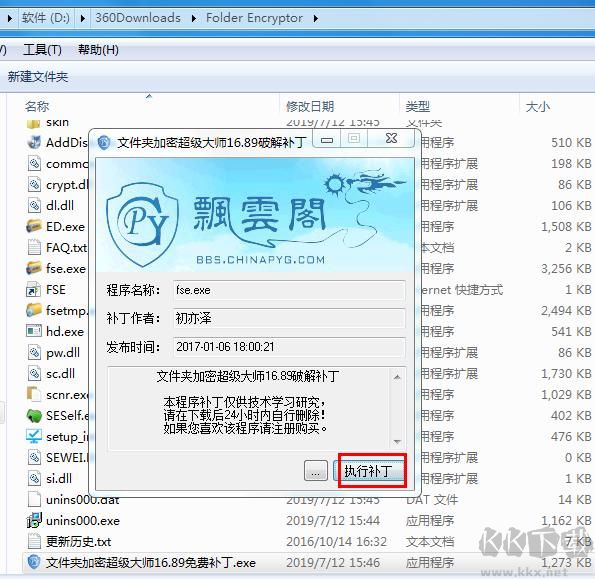Select the unins000.exe uninstaller icon
This screenshot has width=595, height=579.
click(34, 521)
